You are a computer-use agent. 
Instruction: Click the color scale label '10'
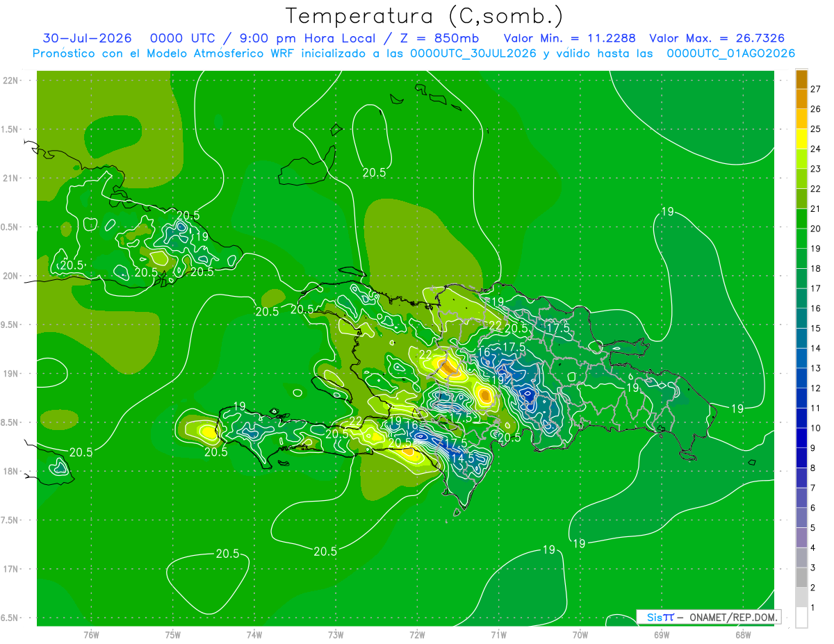(815, 428)
